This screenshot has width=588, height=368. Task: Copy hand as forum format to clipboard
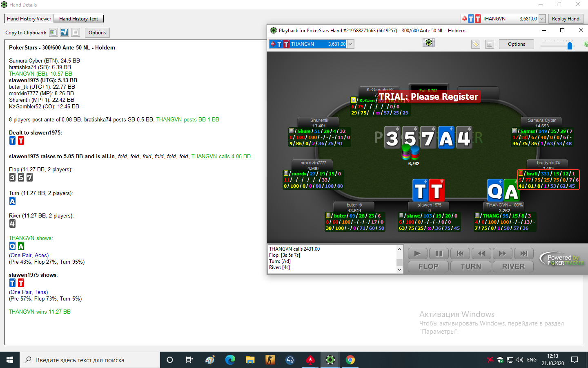[65, 32]
